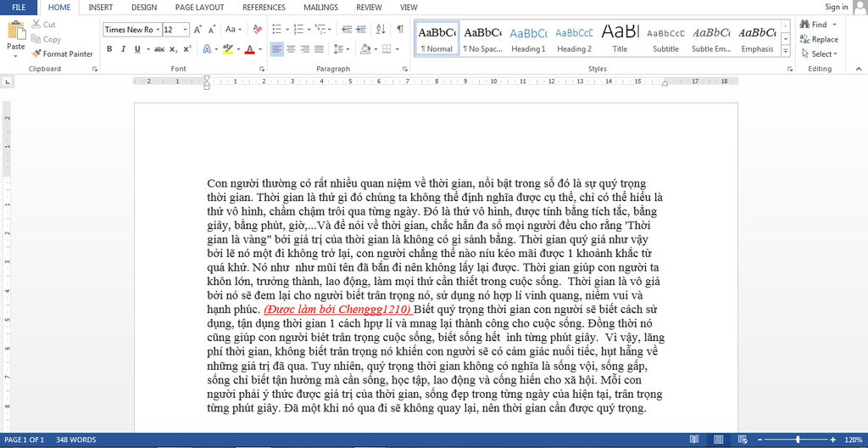This screenshot has height=448, width=868.
Task: Apply Subscript formatting
Action: 173,49
